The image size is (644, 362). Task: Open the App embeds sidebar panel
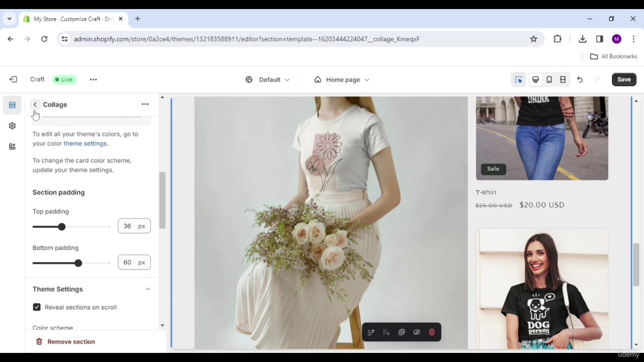coord(12,146)
